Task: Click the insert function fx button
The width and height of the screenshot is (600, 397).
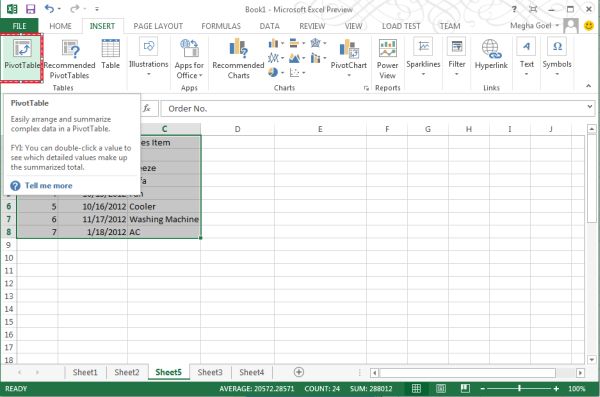Action: click(147, 108)
